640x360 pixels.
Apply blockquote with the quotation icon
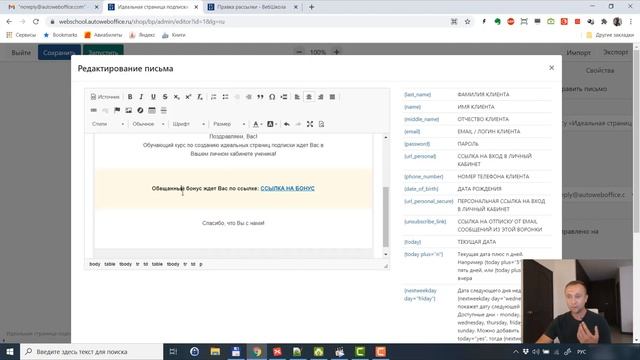coord(260,97)
